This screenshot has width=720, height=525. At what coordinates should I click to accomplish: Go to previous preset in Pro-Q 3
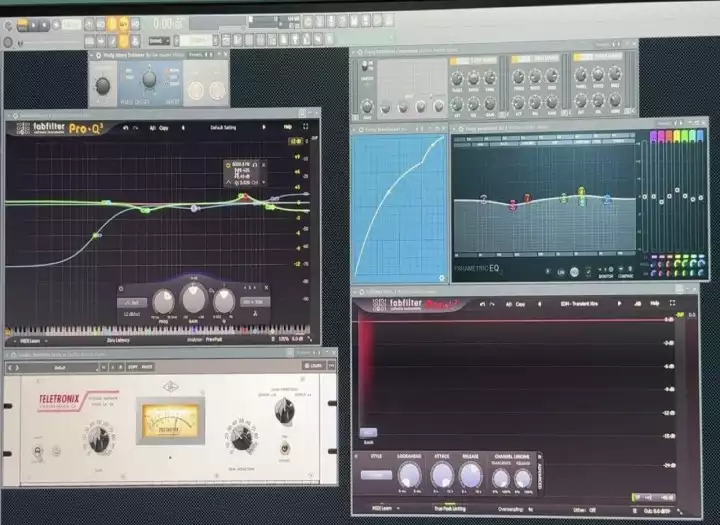pos(183,128)
